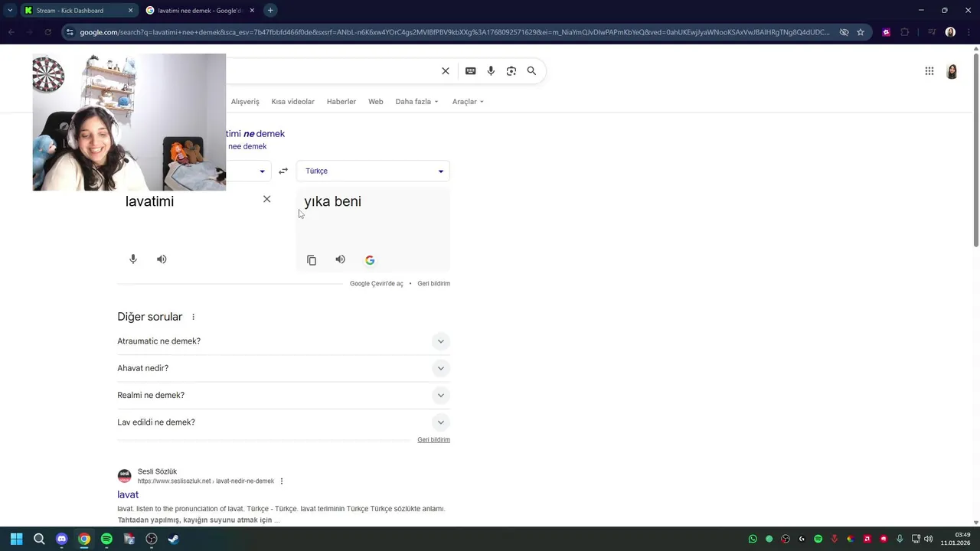
Task: Open Steam from the taskbar
Action: (x=174, y=539)
